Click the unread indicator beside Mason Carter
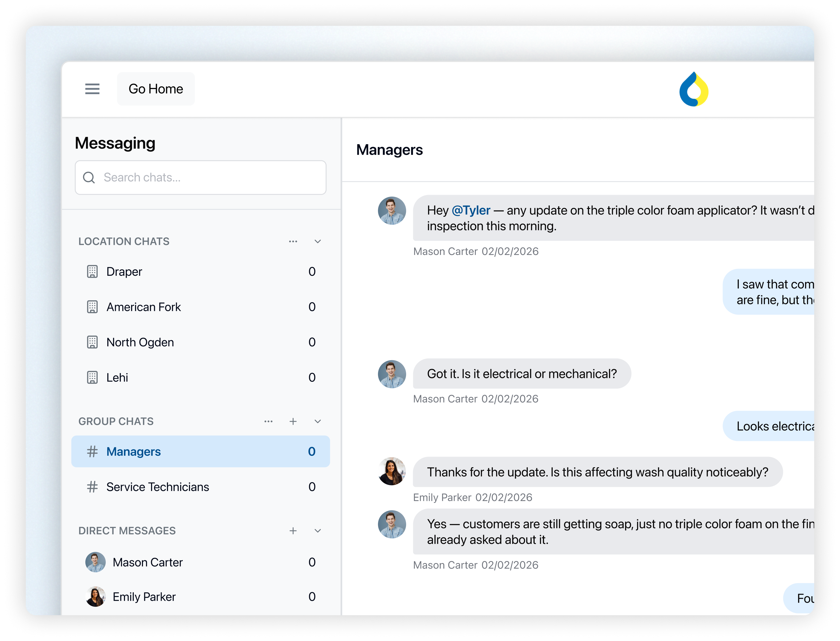Image resolution: width=840 pixels, height=641 pixels. tap(312, 562)
